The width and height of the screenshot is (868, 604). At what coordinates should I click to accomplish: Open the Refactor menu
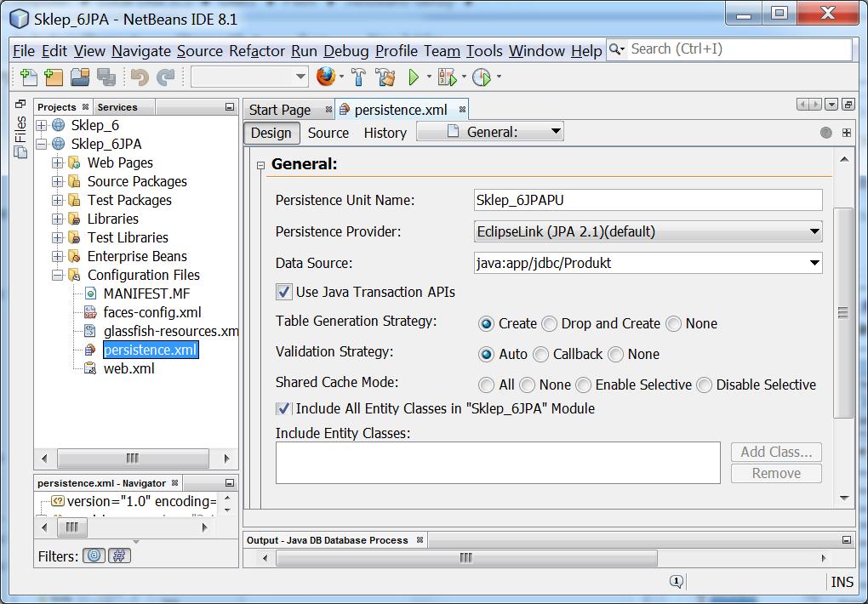[x=257, y=51]
